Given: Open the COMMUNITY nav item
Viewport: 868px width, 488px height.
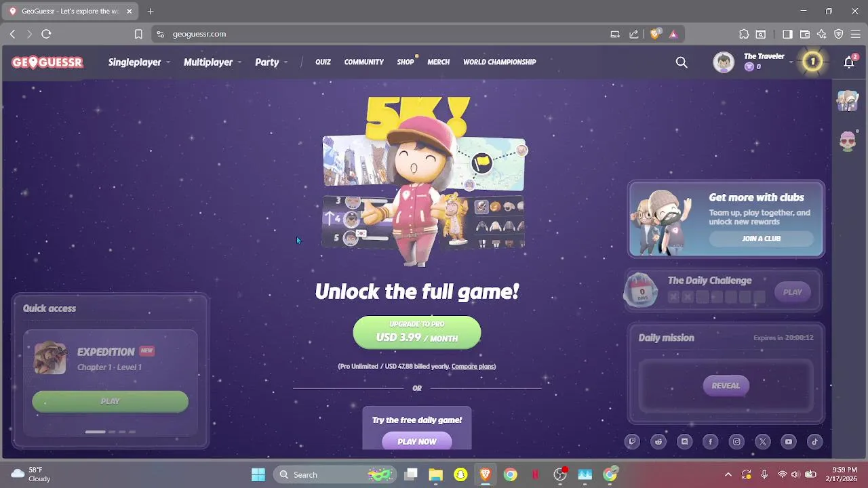Looking at the screenshot, I should [363, 62].
